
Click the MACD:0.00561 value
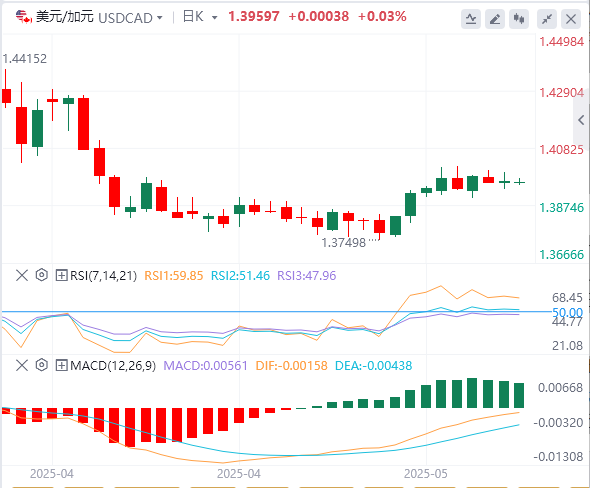point(205,366)
